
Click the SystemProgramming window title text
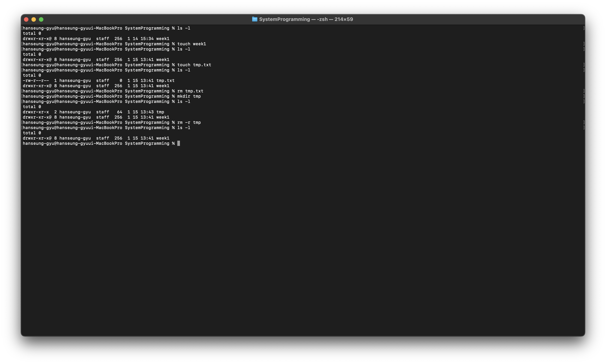point(284,19)
